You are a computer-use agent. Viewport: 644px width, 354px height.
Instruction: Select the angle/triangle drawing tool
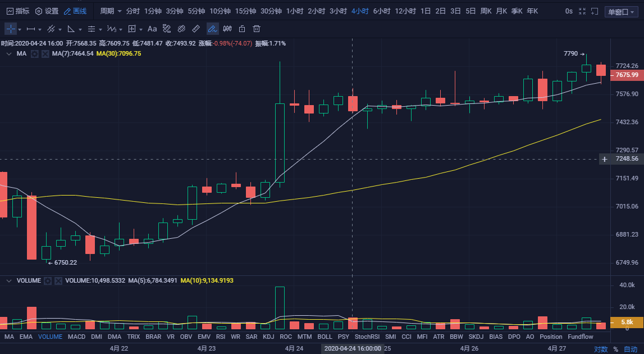[71, 29]
